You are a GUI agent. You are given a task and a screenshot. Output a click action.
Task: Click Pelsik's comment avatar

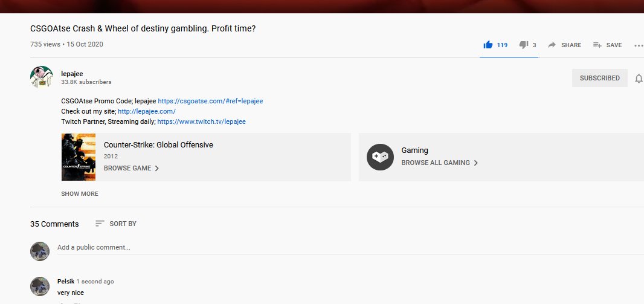40,286
